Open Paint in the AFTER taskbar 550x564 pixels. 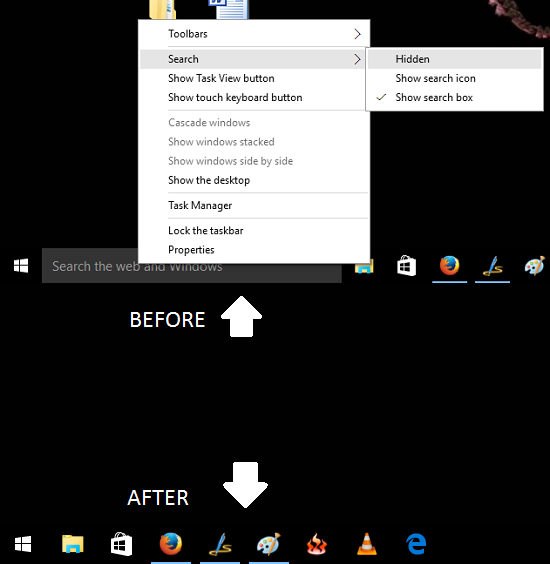pyautogui.click(x=268, y=544)
